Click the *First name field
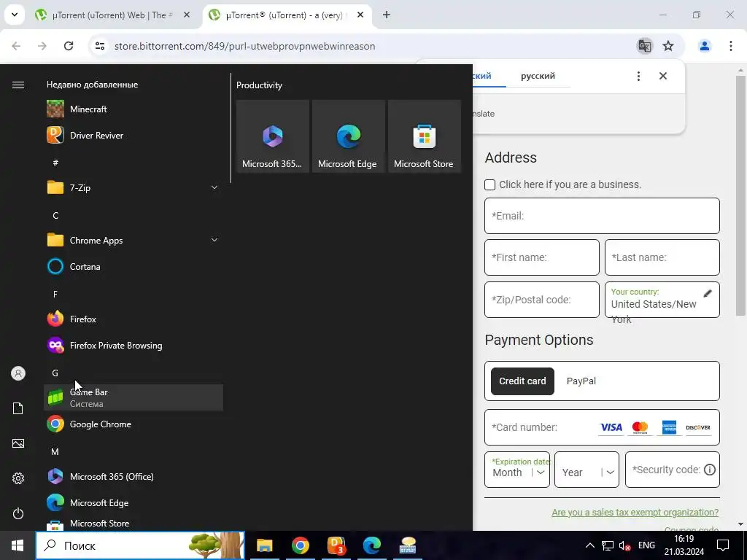Image resolution: width=747 pixels, height=560 pixels. [x=542, y=257]
